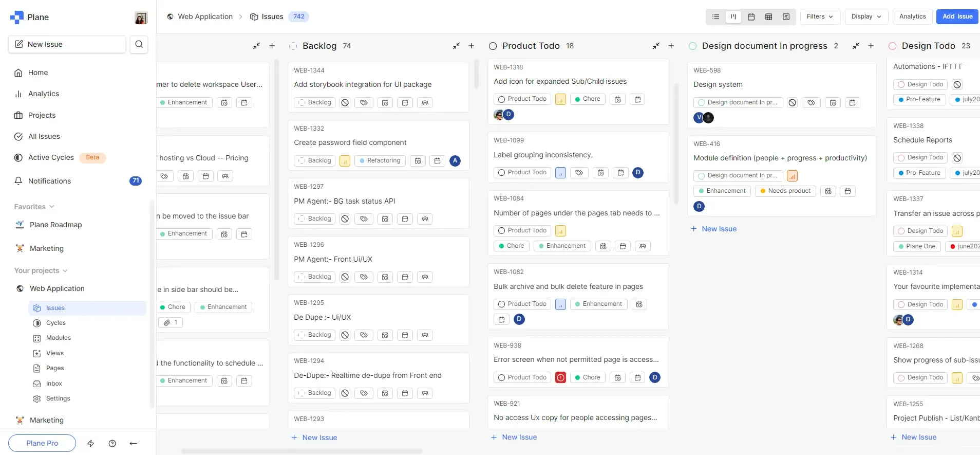The image size is (980, 455).
Task: Go to All Issues in the sidebar
Action: [44, 136]
